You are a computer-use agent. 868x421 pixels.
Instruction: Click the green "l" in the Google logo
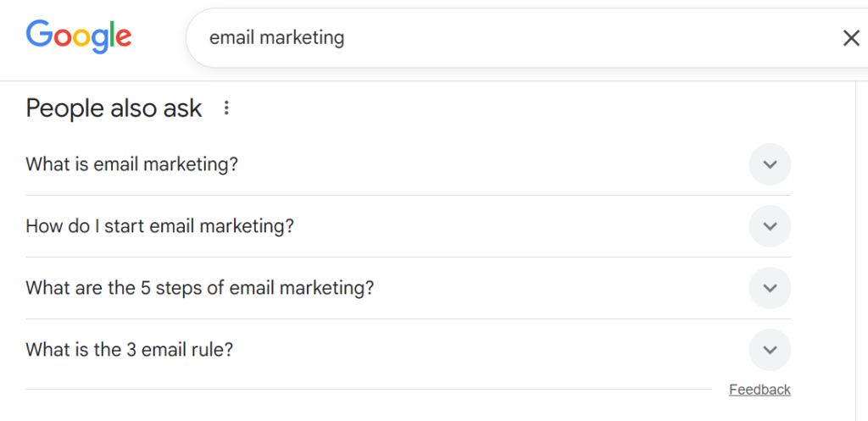110,34
